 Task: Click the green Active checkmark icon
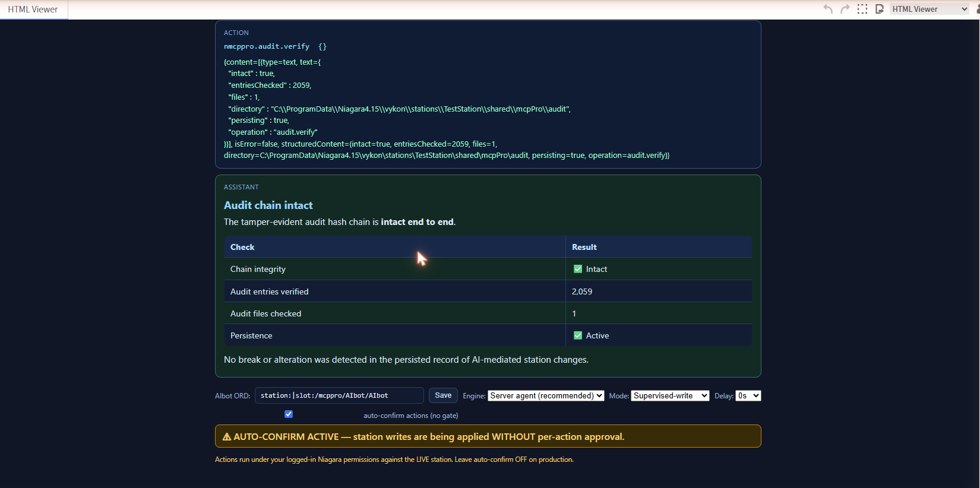coord(578,335)
